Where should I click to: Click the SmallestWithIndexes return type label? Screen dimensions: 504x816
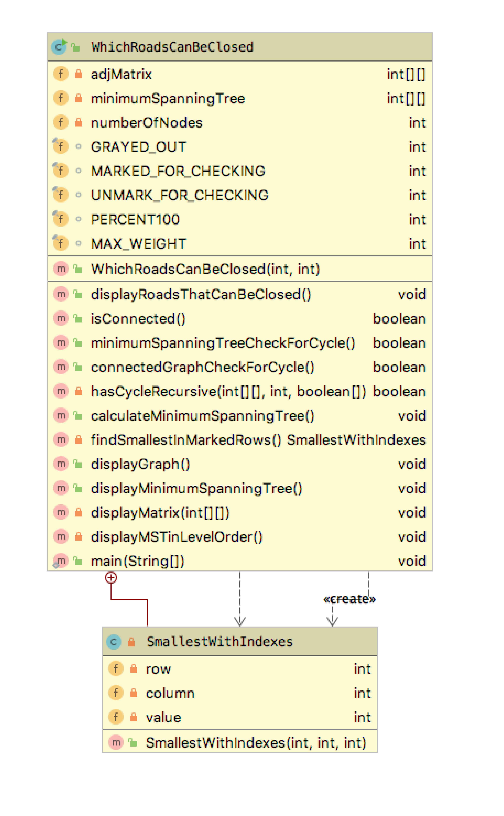tap(356, 440)
